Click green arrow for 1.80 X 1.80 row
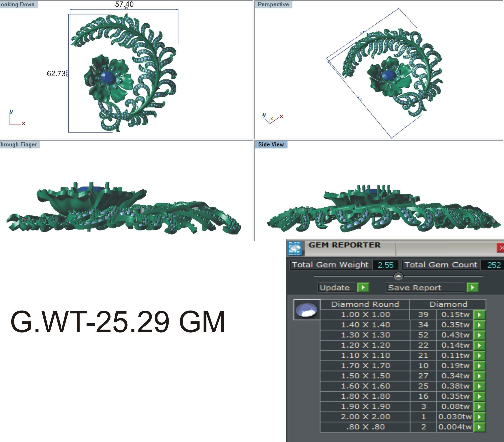 [x=479, y=396]
